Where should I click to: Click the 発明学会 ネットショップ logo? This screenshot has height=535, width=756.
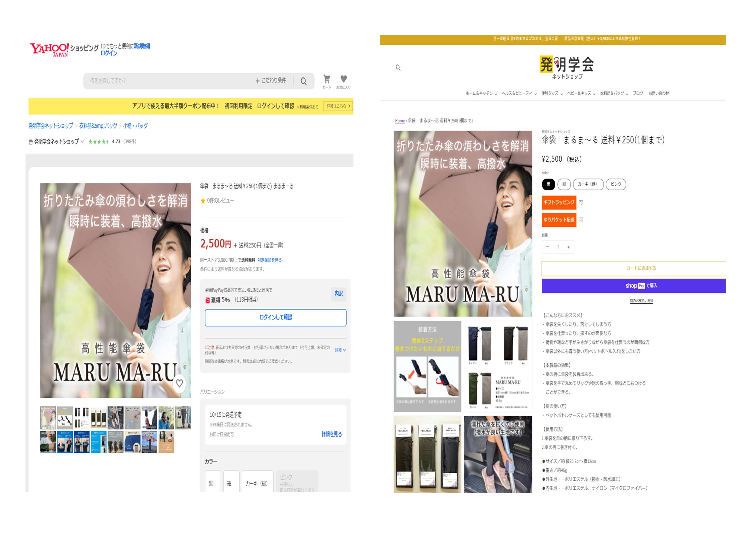pos(567,67)
